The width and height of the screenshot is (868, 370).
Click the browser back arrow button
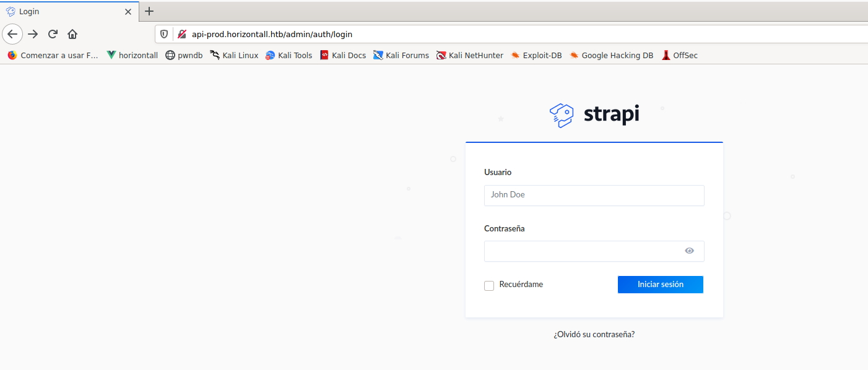click(x=12, y=34)
